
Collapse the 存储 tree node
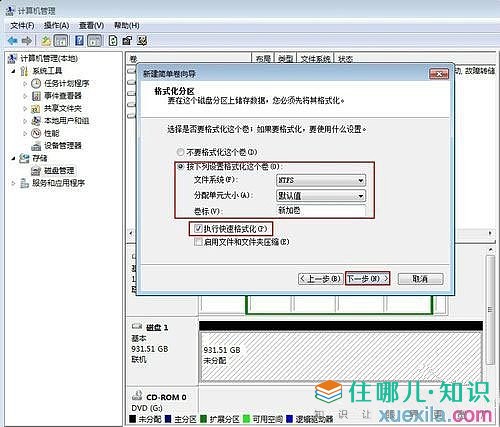point(13,158)
